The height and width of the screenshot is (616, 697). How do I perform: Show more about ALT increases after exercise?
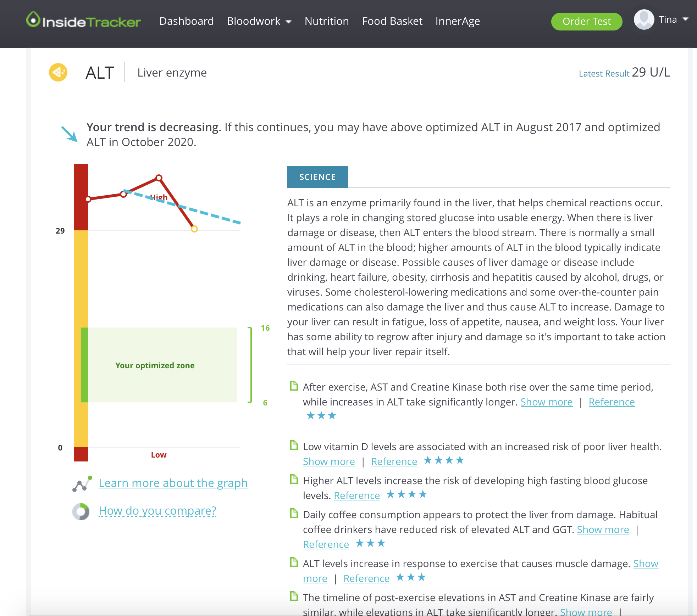[547, 402]
